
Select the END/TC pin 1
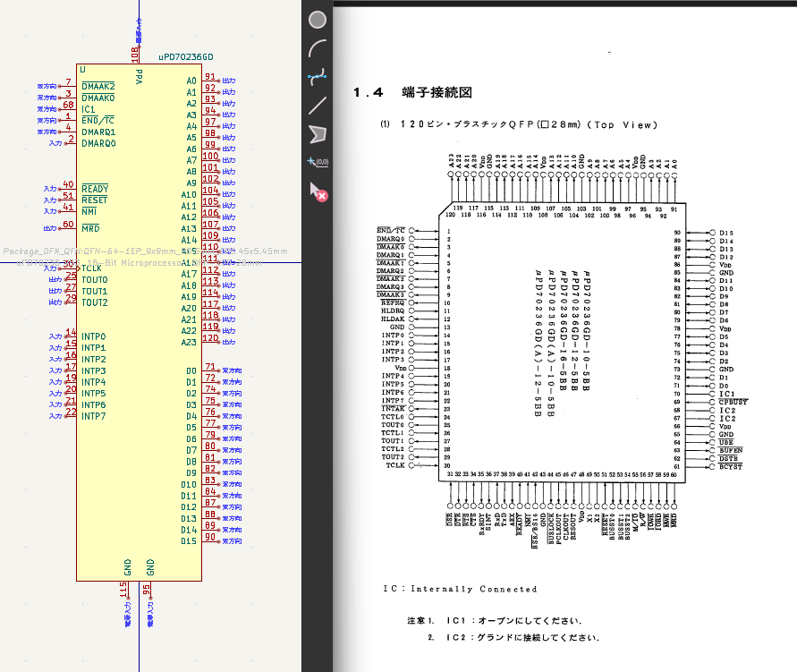(68, 120)
